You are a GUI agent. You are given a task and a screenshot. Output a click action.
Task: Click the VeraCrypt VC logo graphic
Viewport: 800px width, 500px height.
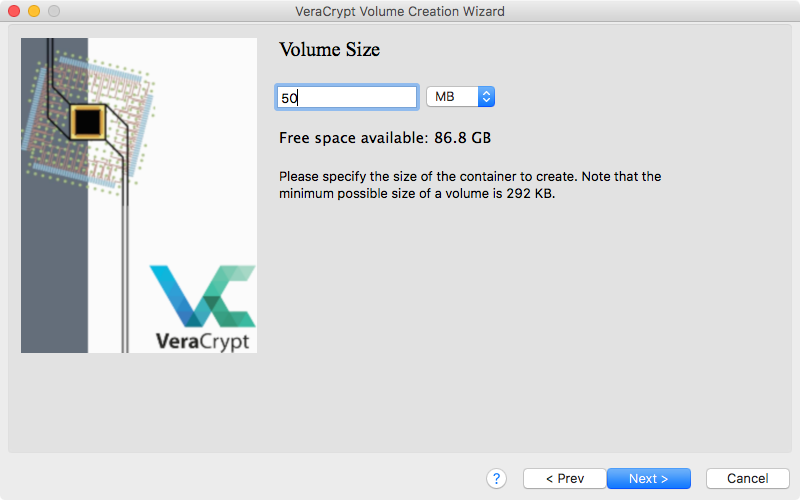pyautogui.click(x=203, y=296)
